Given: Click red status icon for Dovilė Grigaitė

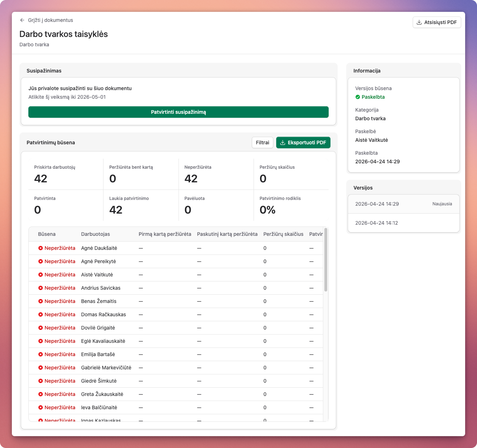Looking at the screenshot, I should tap(41, 328).
